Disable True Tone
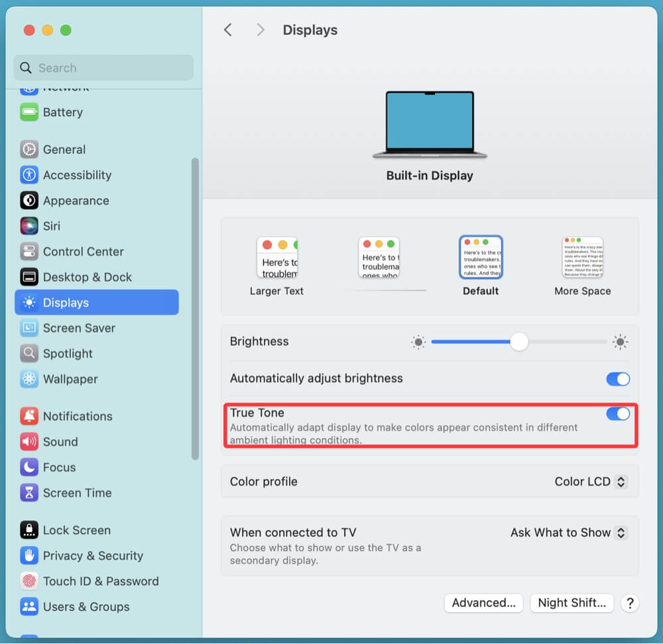The image size is (663, 644). pyautogui.click(x=617, y=413)
